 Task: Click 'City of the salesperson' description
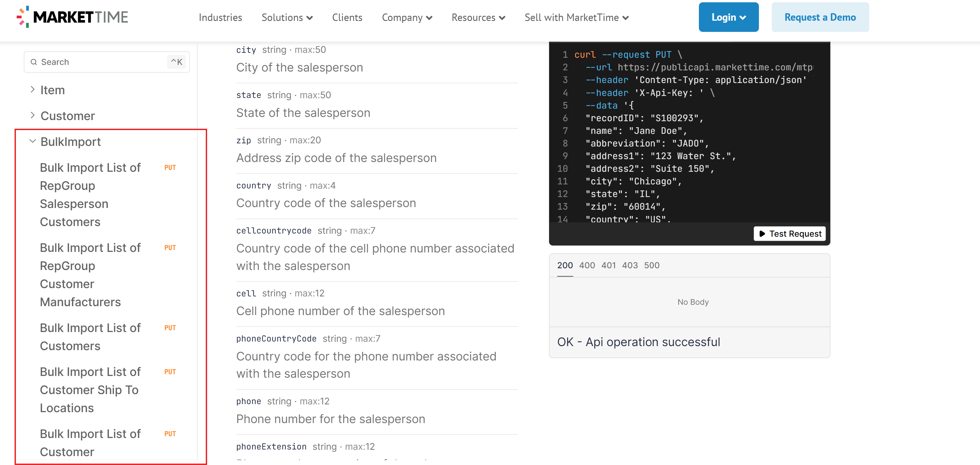[x=299, y=67]
